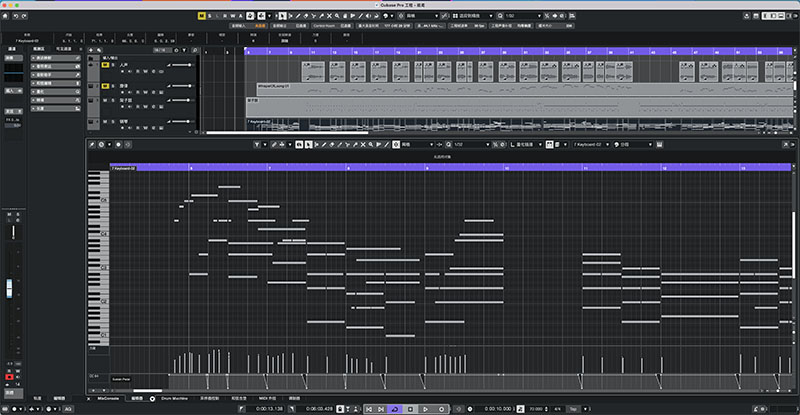
Task: Click the Home icon in top-left corner
Action: [5, 16]
